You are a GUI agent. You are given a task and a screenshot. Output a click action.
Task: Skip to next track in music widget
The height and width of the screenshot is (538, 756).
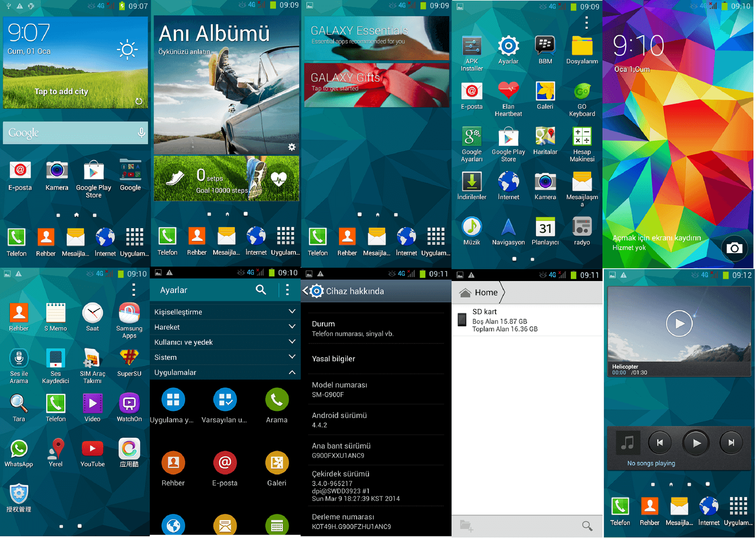730,443
